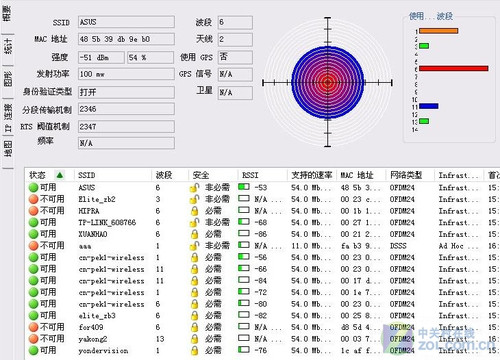This screenshot has width=500, height=360.
Task: Click signal bar icon for TP-LINK_608766 -68
Action: (x=244, y=222)
